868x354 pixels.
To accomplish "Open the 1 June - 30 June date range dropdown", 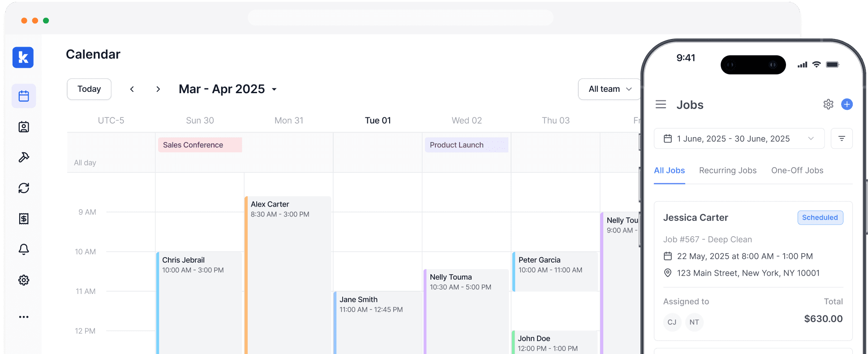I will 739,138.
